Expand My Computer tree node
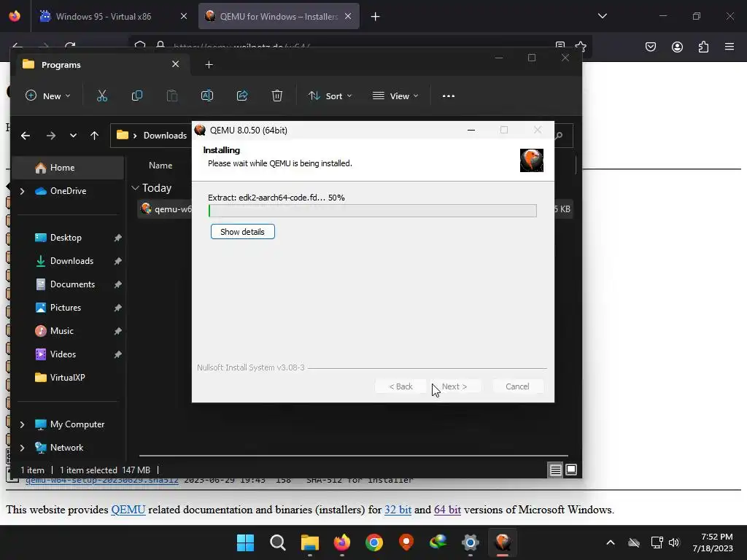This screenshot has width=747, height=560. (22, 424)
